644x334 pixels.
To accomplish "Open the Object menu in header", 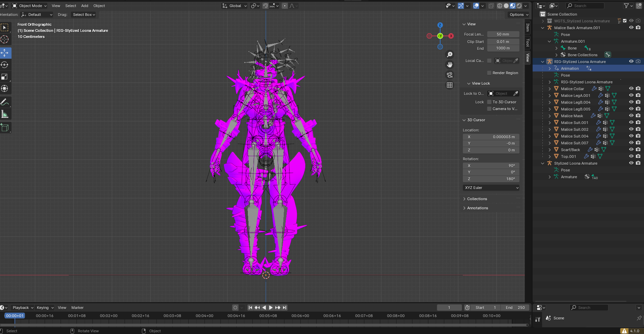I will 99,6.
